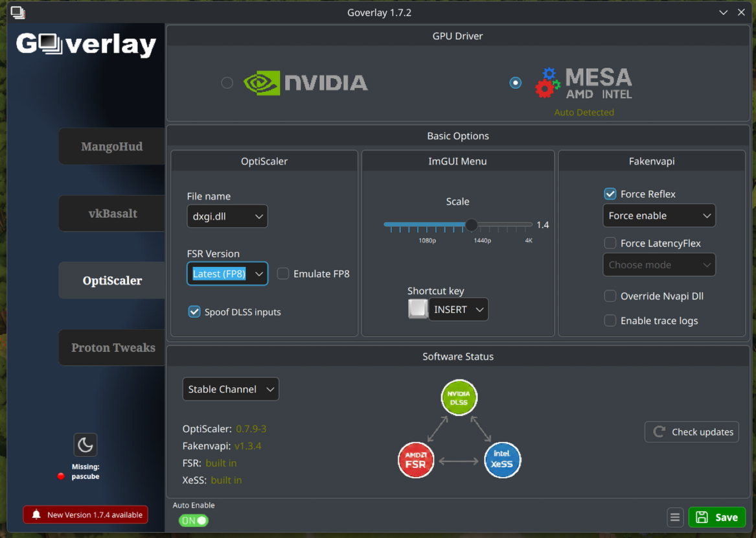Click the XeSS built in status text
The height and width of the screenshot is (538, 756).
226,480
